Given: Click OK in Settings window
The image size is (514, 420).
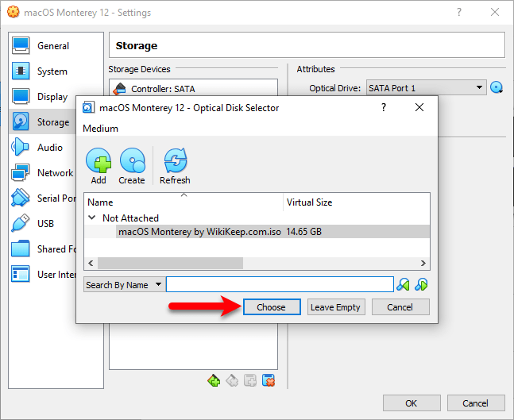Looking at the screenshot, I should [412, 403].
